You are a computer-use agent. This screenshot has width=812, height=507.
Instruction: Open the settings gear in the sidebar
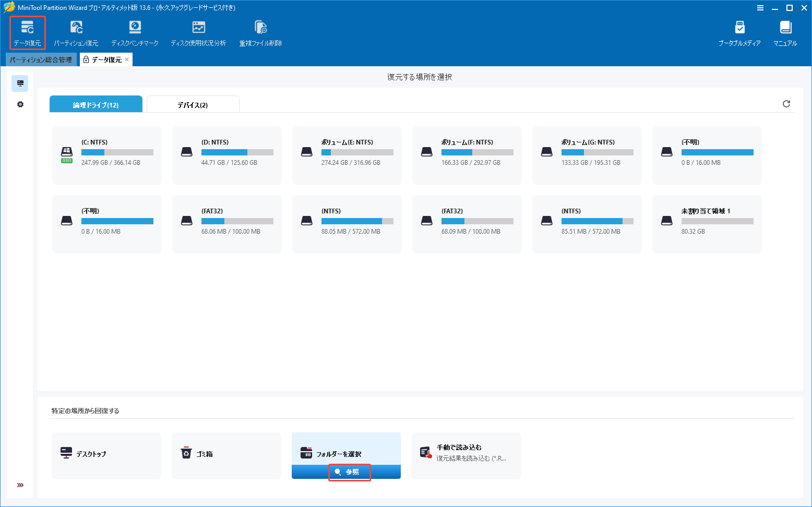coord(20,104)
